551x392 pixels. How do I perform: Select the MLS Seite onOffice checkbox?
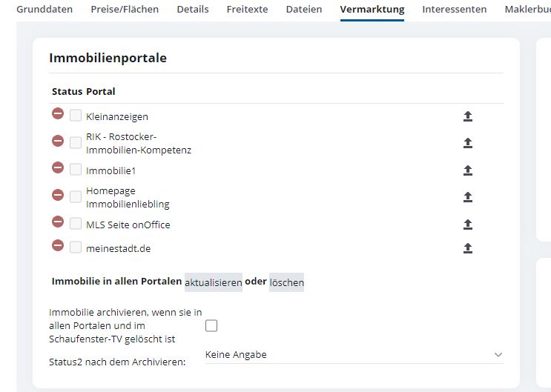click(76, 224)
